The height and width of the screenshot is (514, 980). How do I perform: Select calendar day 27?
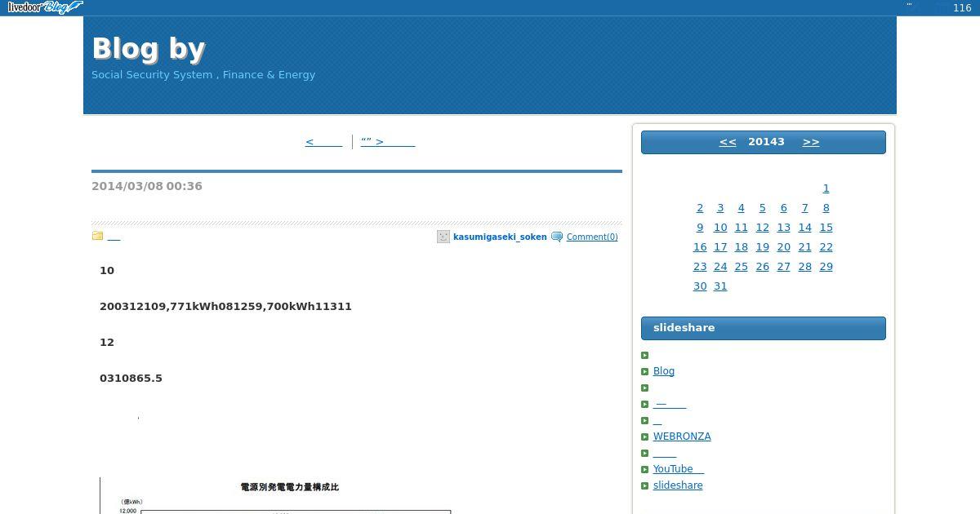click(783, 267)
